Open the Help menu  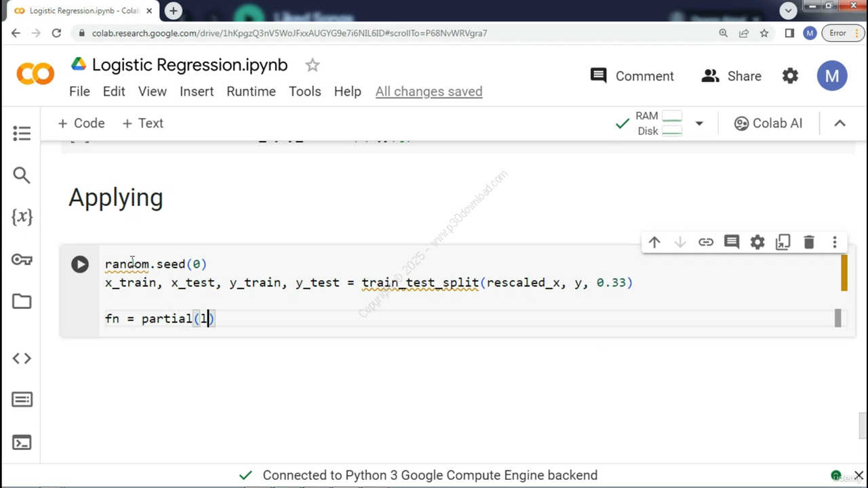[x=347, y=91]
